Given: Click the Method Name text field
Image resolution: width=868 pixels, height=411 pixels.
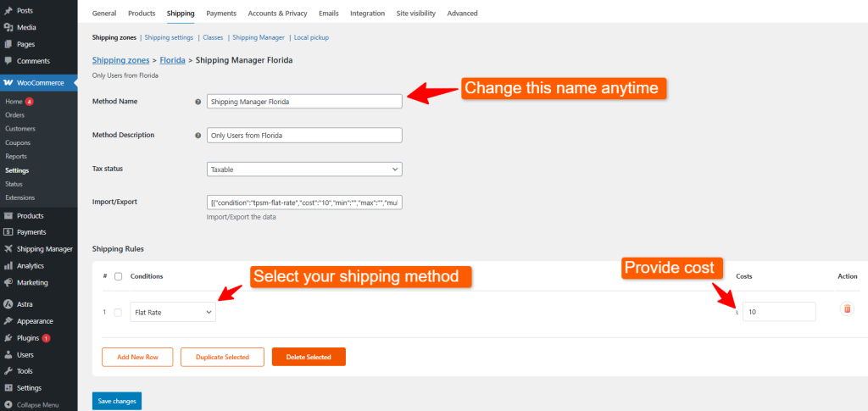Looking at the screenshot, I should click(304, 102).
